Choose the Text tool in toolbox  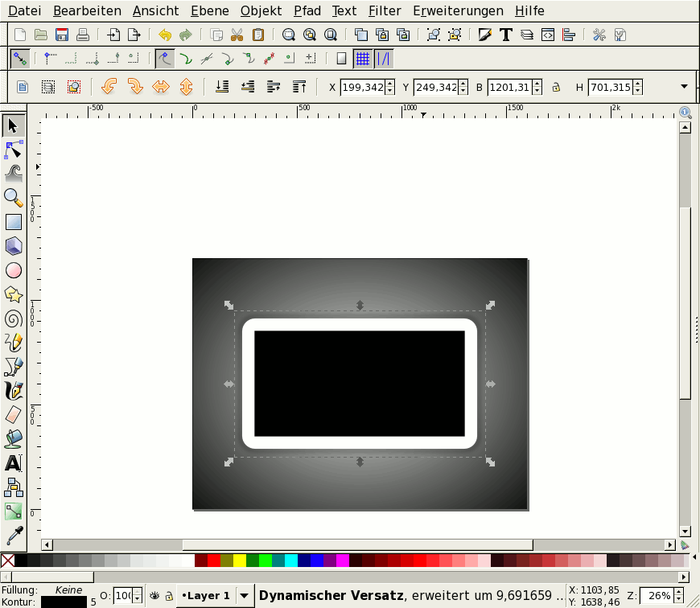pyautogui.click(x=14, y=462)
